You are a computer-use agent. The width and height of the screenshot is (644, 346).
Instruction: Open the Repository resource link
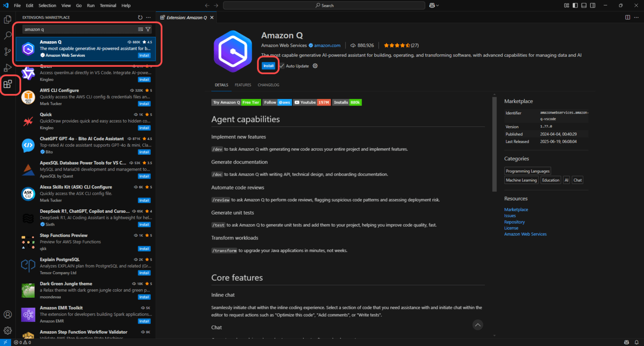coord(514,222)
